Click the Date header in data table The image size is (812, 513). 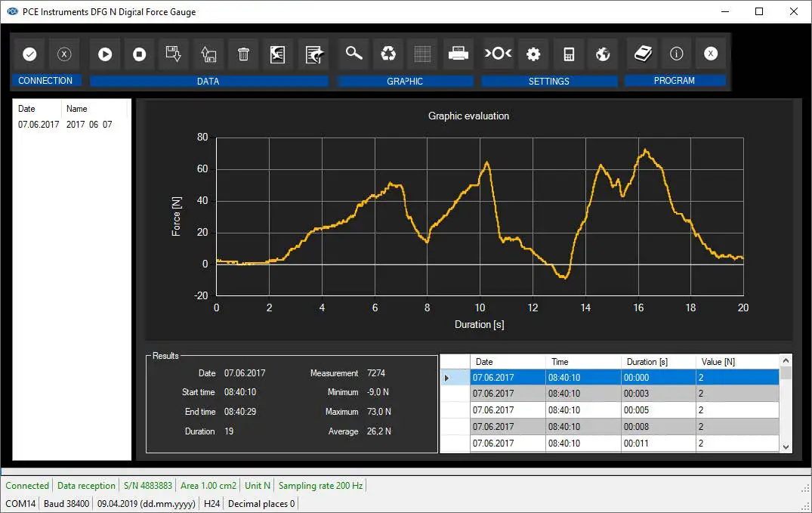[x=508, y=362]
